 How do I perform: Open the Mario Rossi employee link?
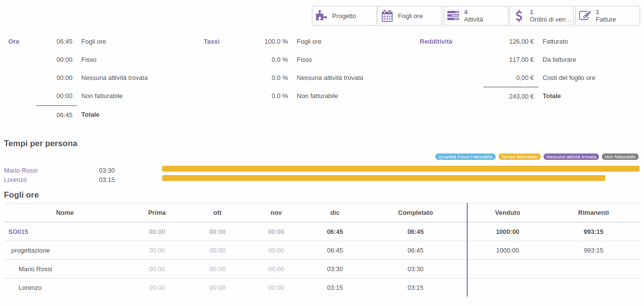point(21,171)
